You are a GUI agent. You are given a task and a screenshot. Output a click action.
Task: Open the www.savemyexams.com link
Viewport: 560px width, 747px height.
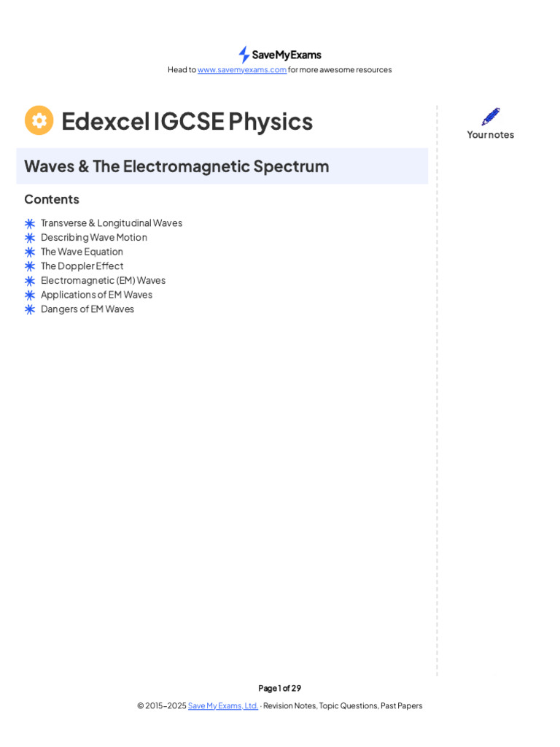click(x=242, y=70)
